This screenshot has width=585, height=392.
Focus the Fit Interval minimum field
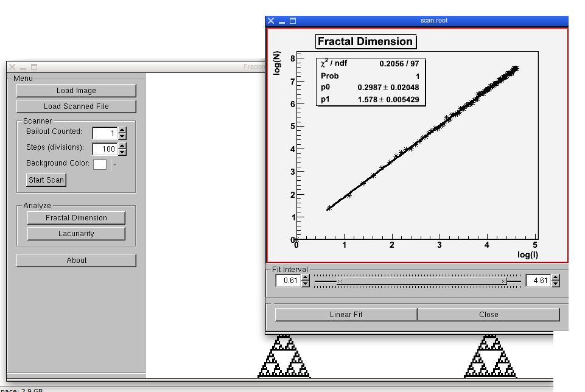[x=288, y=281]
